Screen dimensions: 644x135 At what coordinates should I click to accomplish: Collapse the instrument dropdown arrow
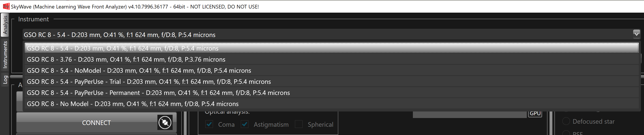[636, 33]
